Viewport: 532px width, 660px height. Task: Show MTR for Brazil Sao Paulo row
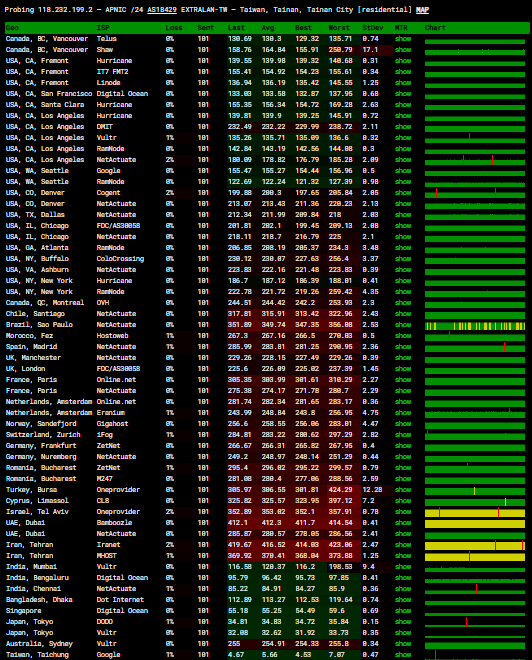click(x=403, y=325)
